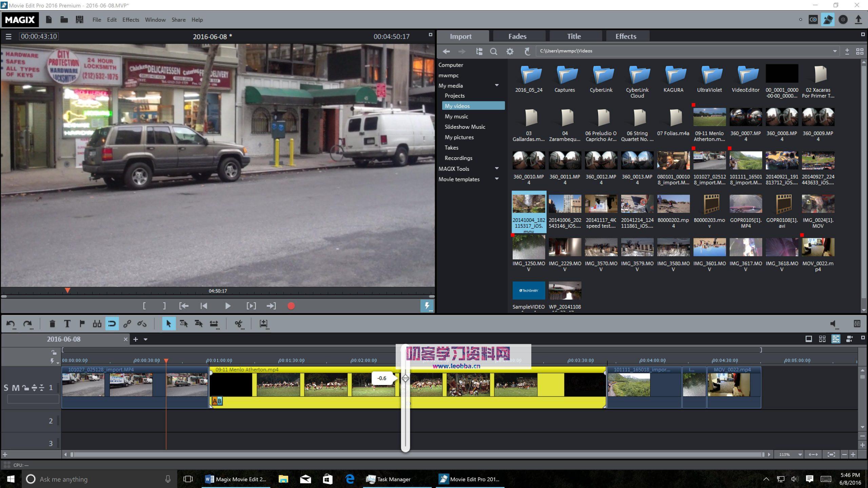Select Recordings in the sidebar

click(x=458, y=158)
